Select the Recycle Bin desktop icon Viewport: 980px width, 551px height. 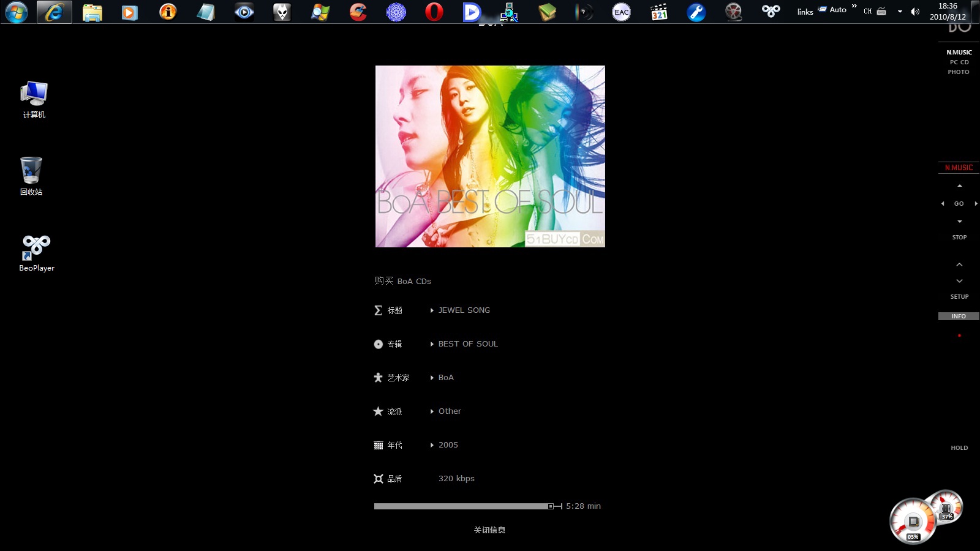[31, 176]
